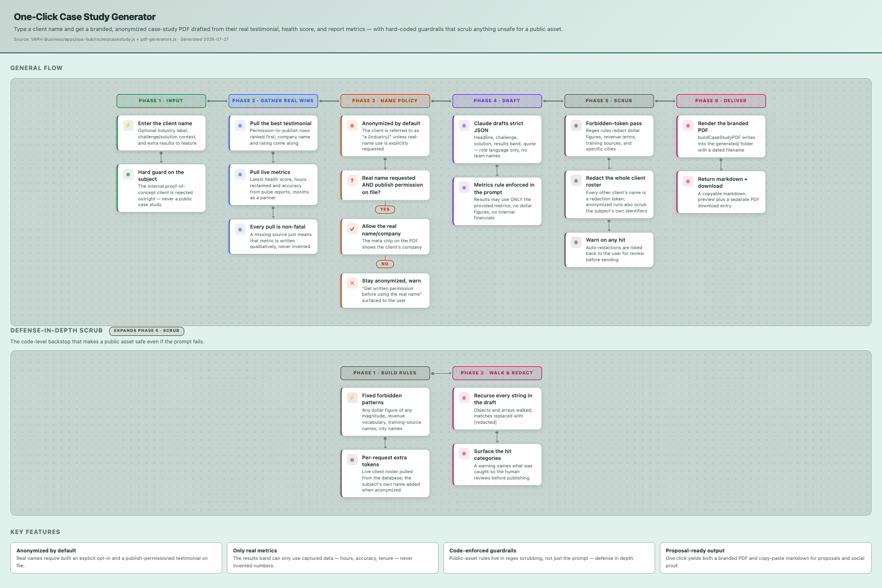
Task: Select the Phase 6 · Deliver header
Action: point(721,101)
